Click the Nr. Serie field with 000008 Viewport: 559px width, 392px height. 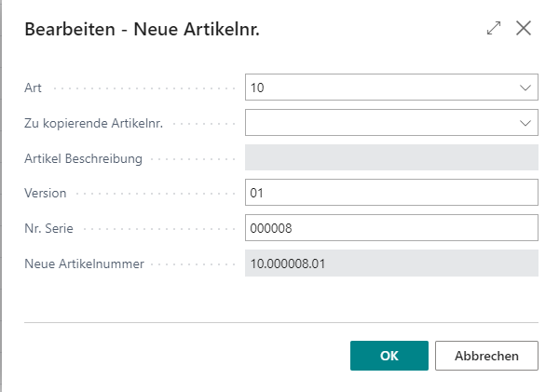click(391, 228)
